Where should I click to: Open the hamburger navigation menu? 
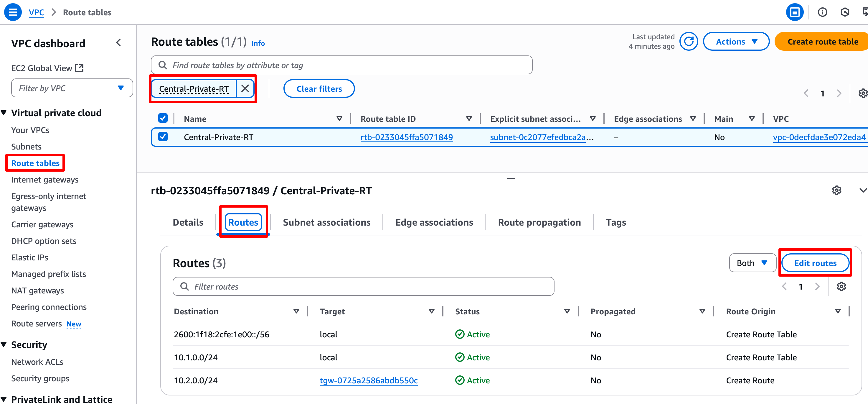tap(13, 12)
